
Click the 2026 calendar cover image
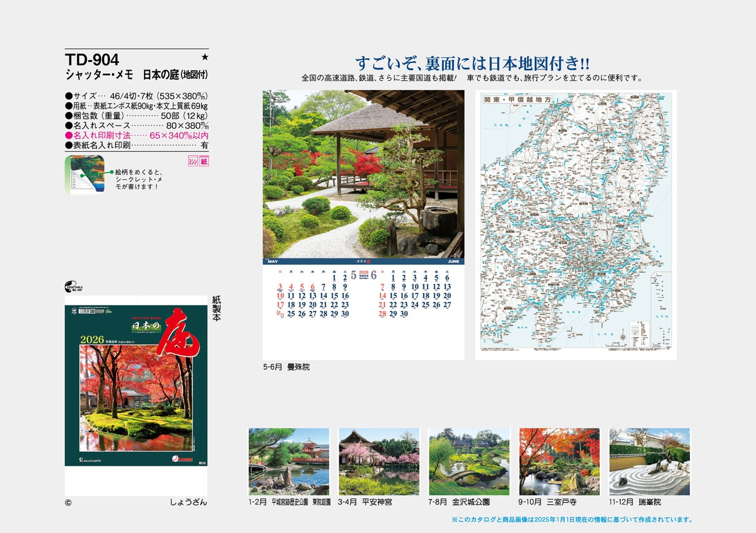click(x=136, y=381)
